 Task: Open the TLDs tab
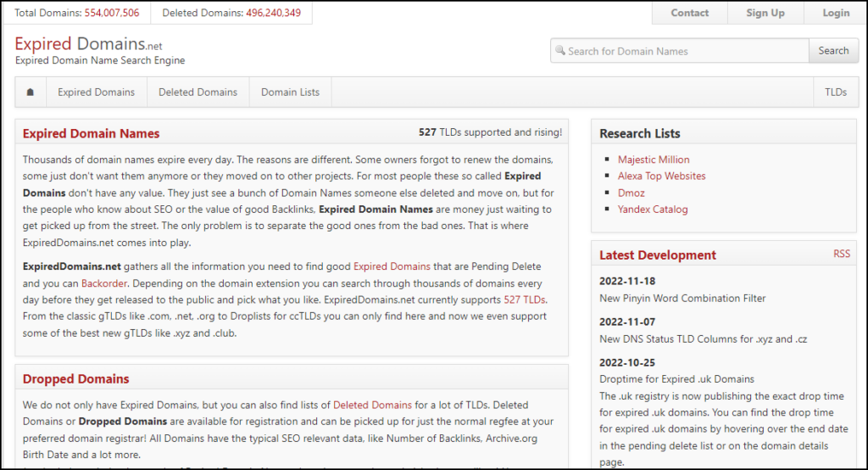pyautogui.click(x=835, y=92)
